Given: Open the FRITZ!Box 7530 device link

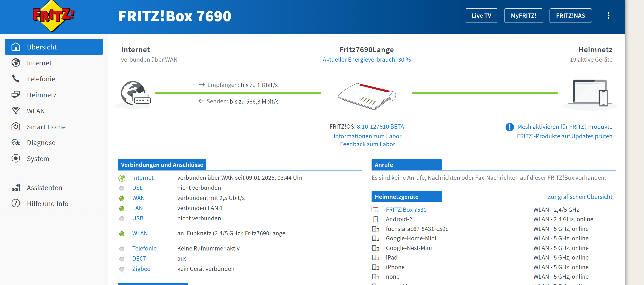Looking at the screenshot, I should (x=406, y=210).
